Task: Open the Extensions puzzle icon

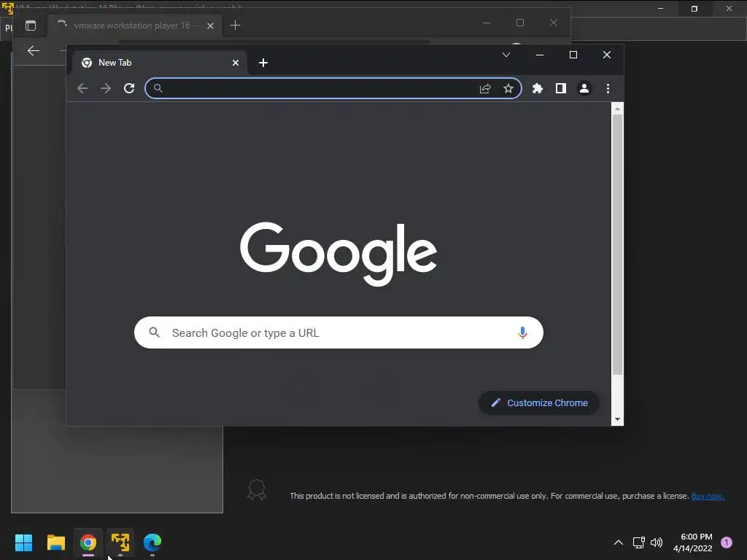Action: [x=538, y=88]
